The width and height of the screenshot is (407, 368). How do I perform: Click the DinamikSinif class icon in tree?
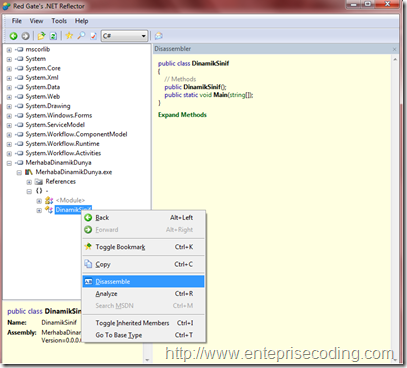point(49,210)
